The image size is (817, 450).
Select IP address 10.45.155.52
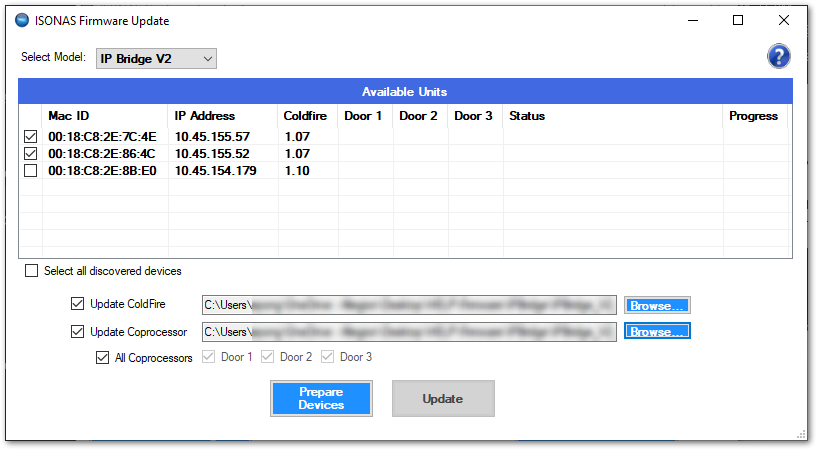point(212,154)
